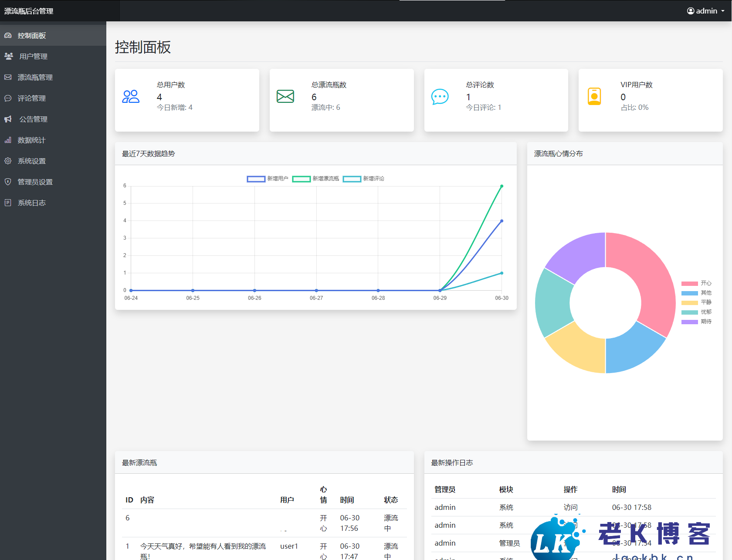Open 数据统计 menu item
Image resolution: width=732 pixels, height=560 pixels.
pyautogui.click(x=31, y=140)
